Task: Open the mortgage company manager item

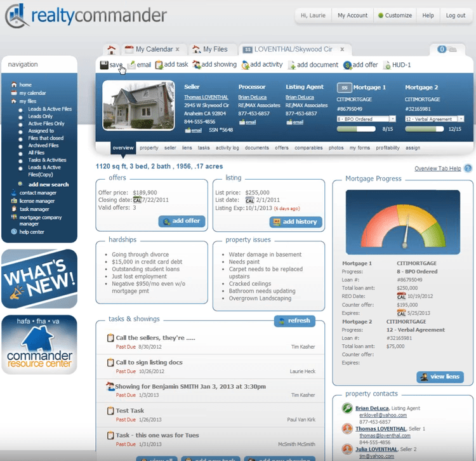Action: click(x=41, y=220)
